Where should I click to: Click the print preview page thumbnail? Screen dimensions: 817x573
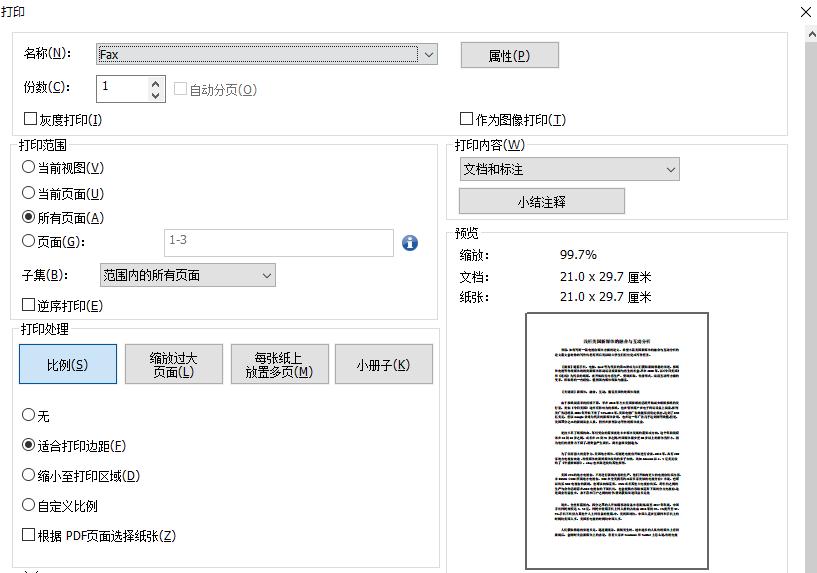(x=617, y=441)
